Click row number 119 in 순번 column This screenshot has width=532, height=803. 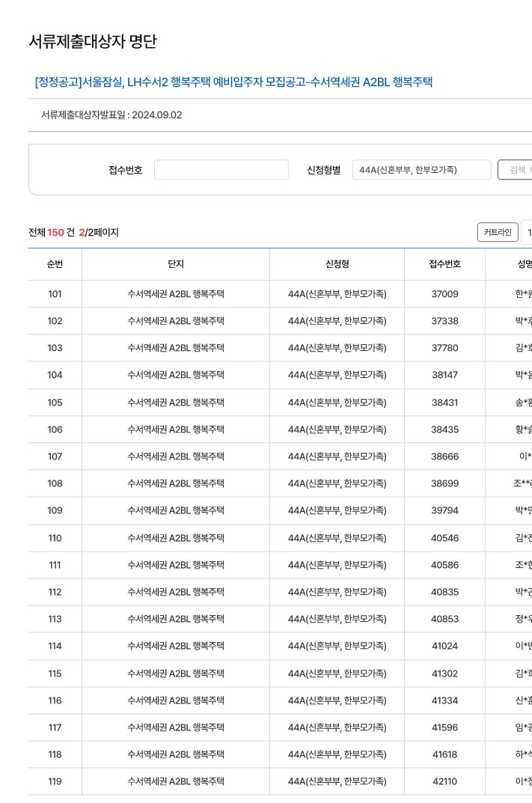[x=55, y=781]
